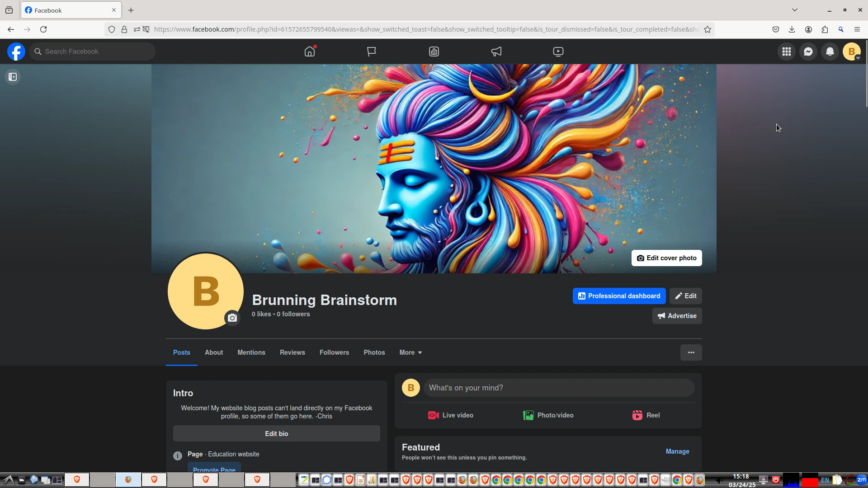
Task: Click the info icon beside Page Education website
Action: point(178,456)
